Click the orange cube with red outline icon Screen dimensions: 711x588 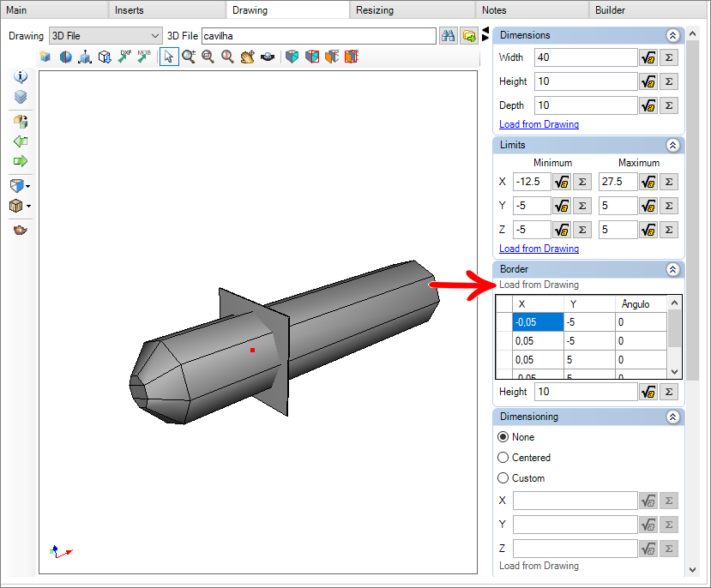click(352, 57)
